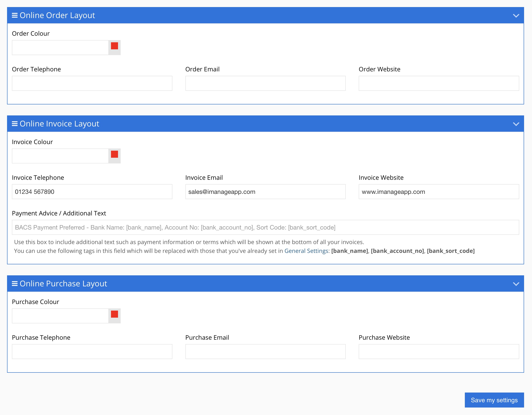Viewport: 532px width, 415px height.
Task: Click the Invoice Telephone field with 01234 567890
Action: [92, 192]
